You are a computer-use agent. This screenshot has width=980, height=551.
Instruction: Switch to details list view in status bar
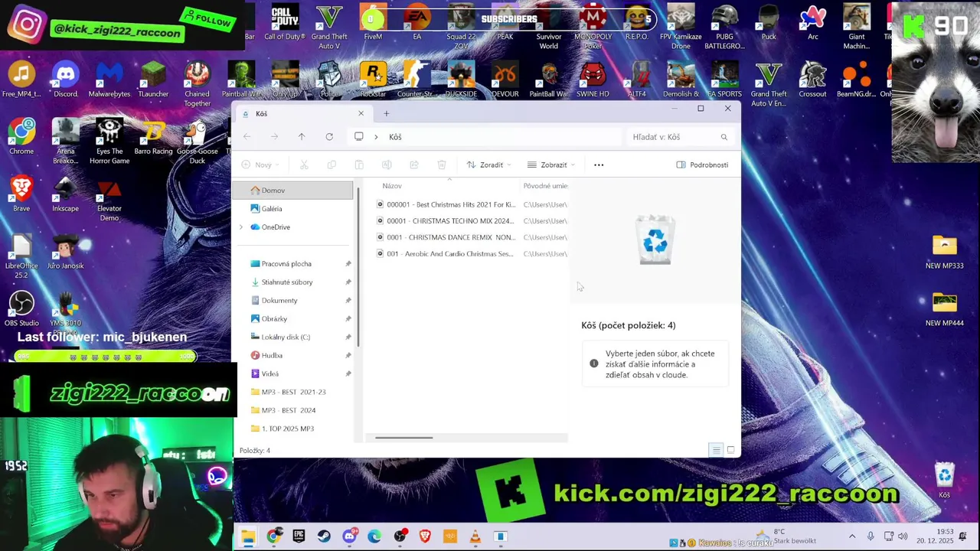click(716, 450)
